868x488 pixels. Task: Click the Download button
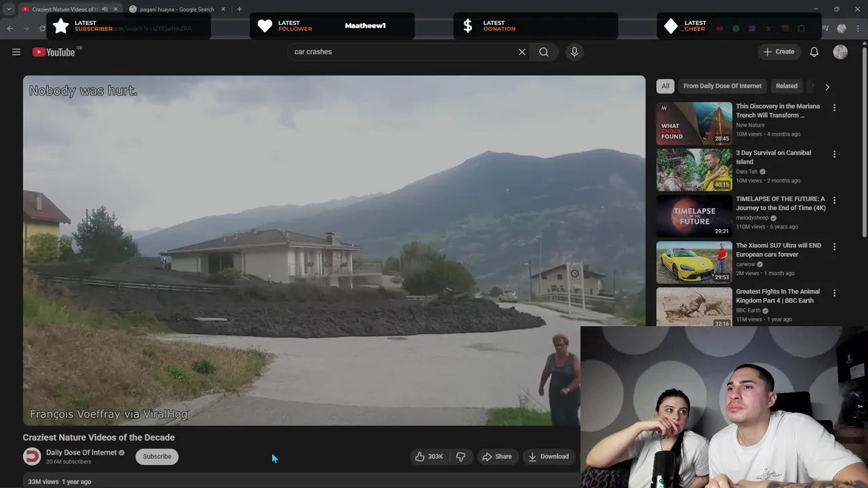549,457
